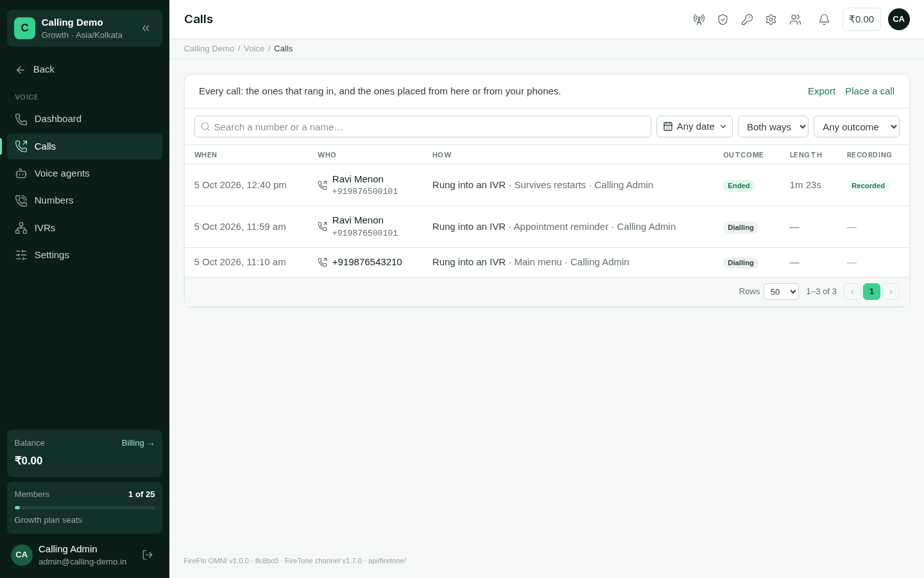The height and width of the screenshot is (578, 924).
Task: Navigate to IVRs
Action: (x=85, y=228)
